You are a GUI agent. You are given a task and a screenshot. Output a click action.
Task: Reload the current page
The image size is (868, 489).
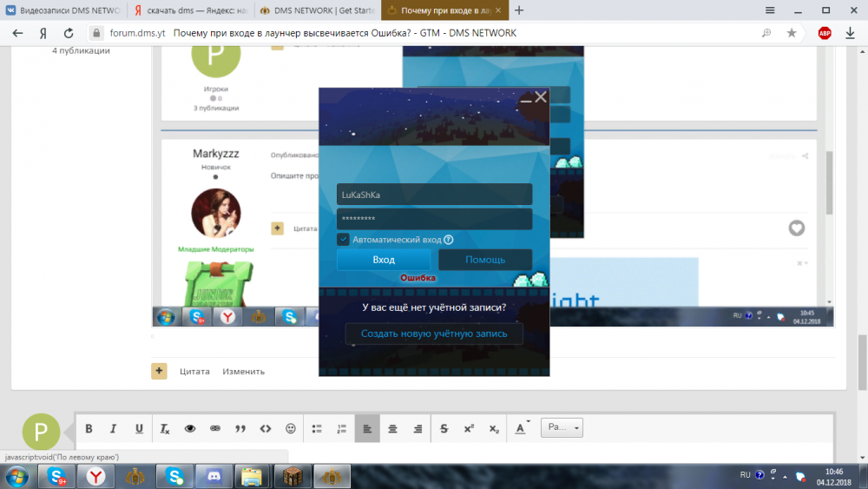point(69,33)
